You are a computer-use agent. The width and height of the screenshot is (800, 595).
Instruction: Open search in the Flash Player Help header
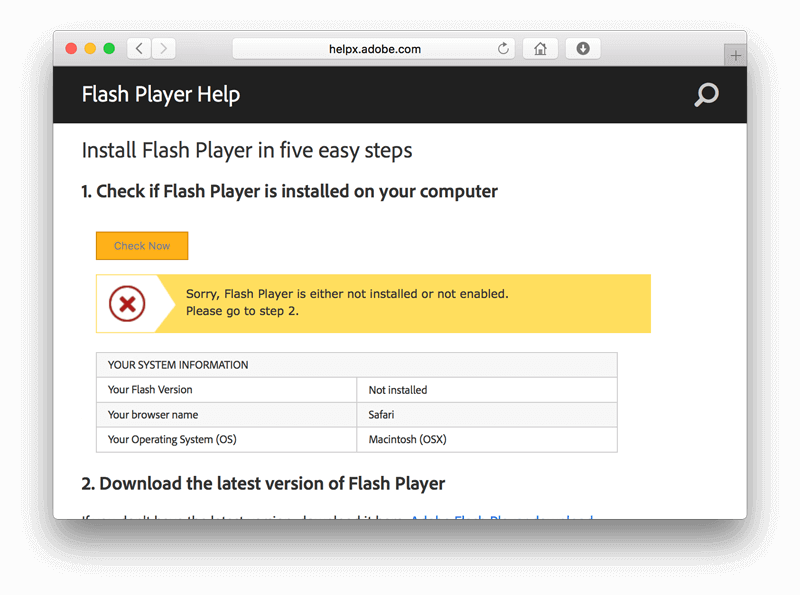706,95
